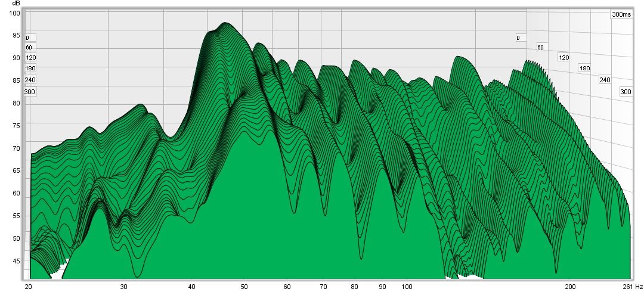Viewport: 644px width, 292px height.
Task: Click the 55 dB level axis value
Action: coord(16,216)
